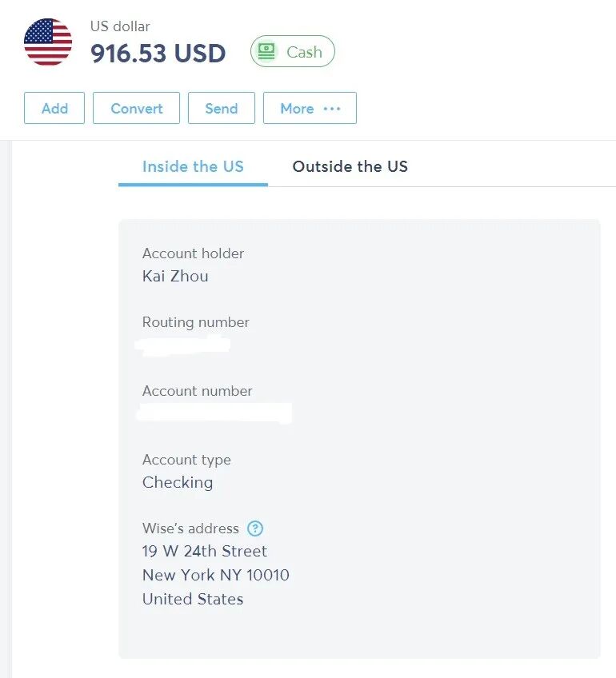Open the Outside the US tab
This screenshot has width=616, height=678.
350,166
